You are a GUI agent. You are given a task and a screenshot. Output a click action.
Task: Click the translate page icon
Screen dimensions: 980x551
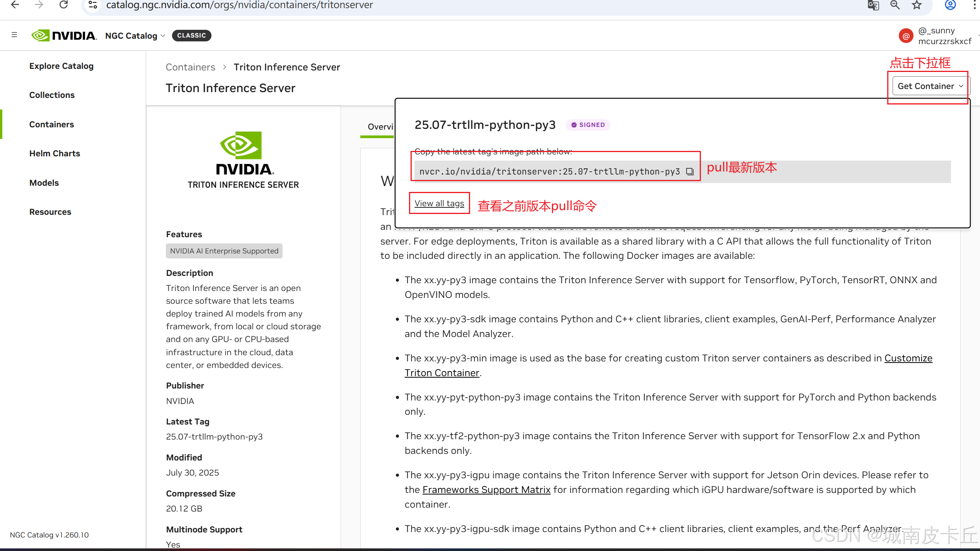[873, 5]
